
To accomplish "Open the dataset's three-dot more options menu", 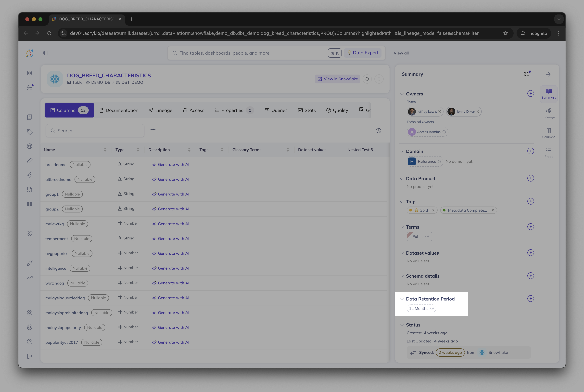I will coord(379,79).
